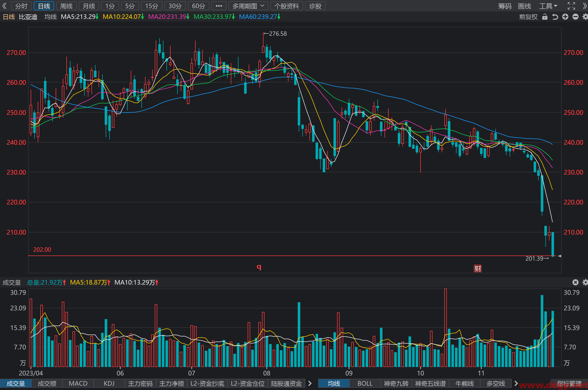Select the BOLL overlay tab
The width and height of the screenshot is (588, 390).
(x=365, y=383)
